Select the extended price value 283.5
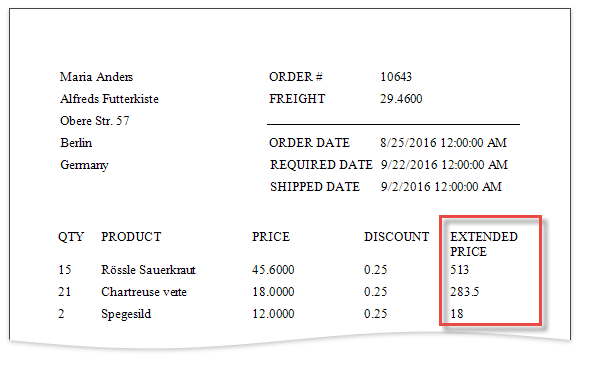This screenshot has width=596, height=365. [x=464, y=292]
